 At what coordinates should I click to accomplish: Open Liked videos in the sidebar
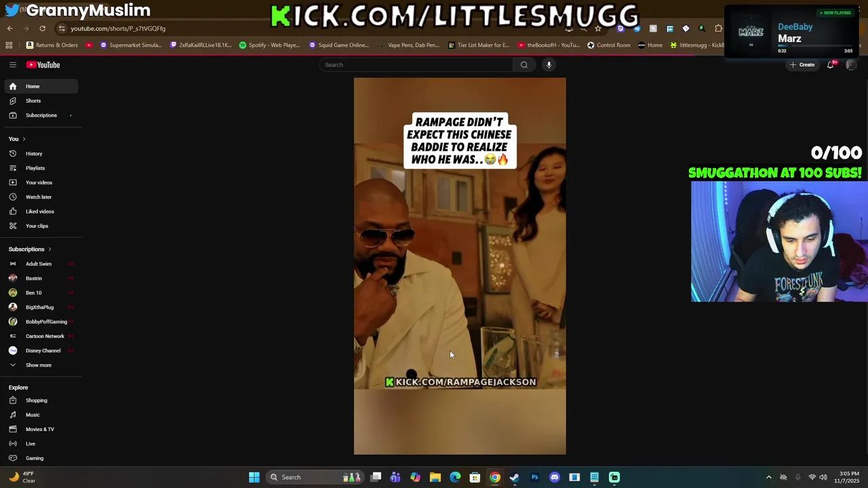pyautogui.click(x=41, y=211)
